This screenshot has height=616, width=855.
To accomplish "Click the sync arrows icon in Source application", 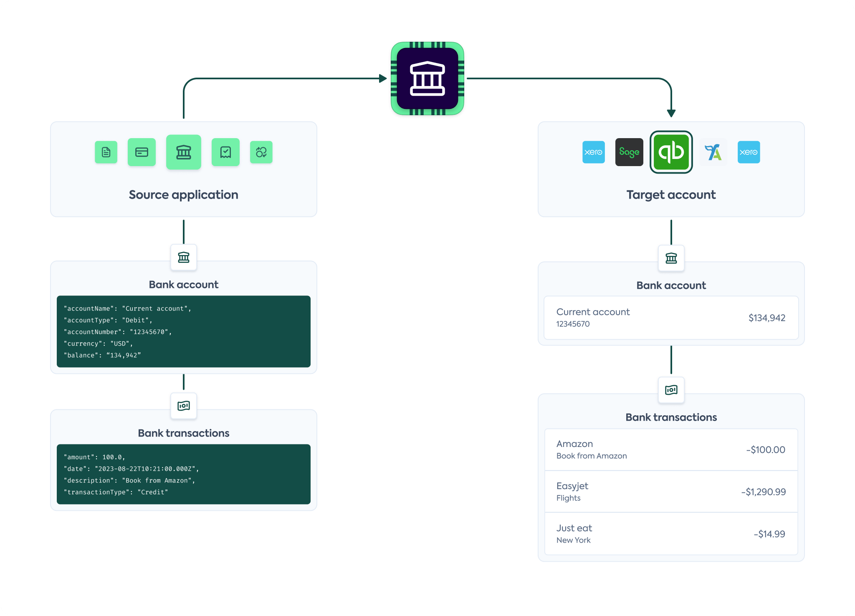I will (x=261, y=152).
